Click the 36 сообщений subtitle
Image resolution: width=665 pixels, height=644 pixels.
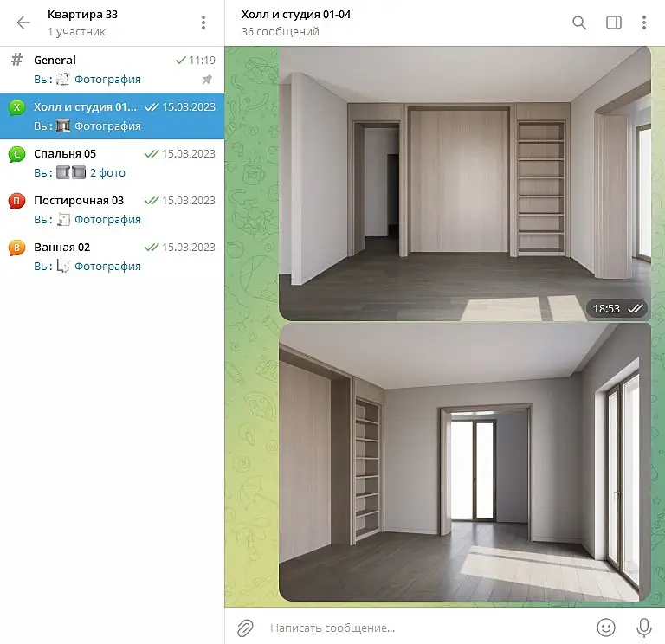281,32
